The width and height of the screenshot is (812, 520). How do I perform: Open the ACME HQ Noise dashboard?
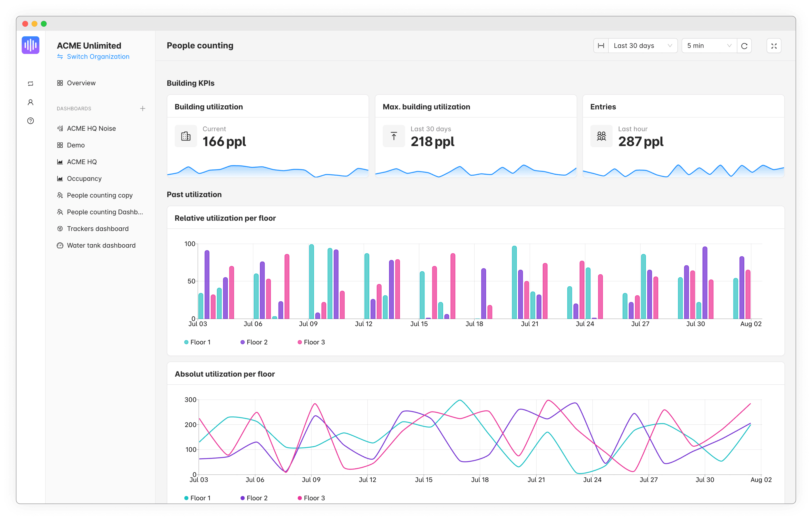pos(91,128)
